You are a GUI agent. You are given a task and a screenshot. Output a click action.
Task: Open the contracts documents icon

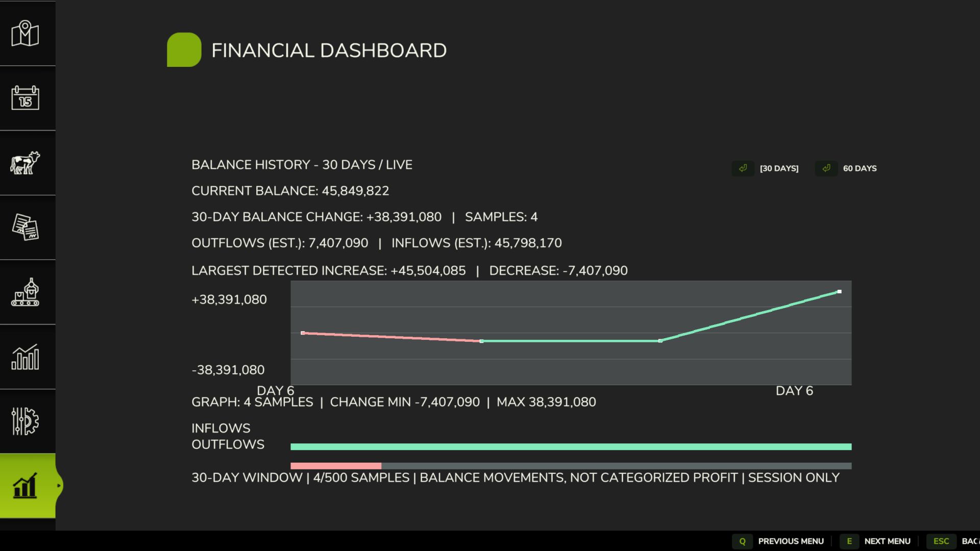25,227
